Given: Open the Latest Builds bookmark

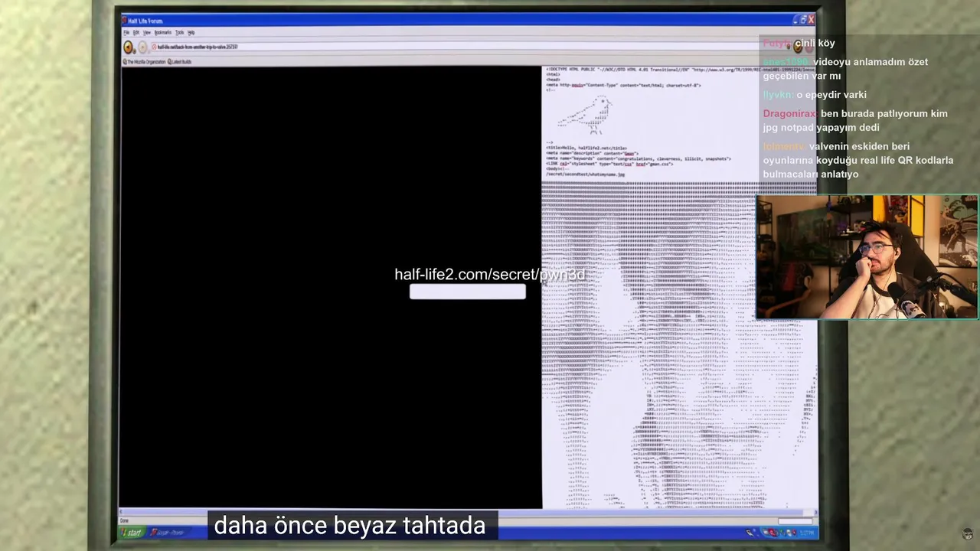Looking at the screenshot, I should (x=180, y=62).
